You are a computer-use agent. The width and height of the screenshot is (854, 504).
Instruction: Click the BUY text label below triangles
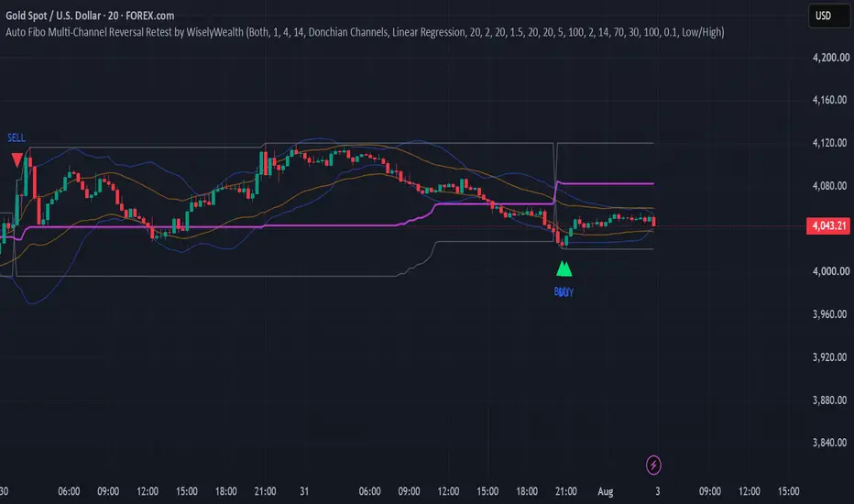click(x=564, y=292)
